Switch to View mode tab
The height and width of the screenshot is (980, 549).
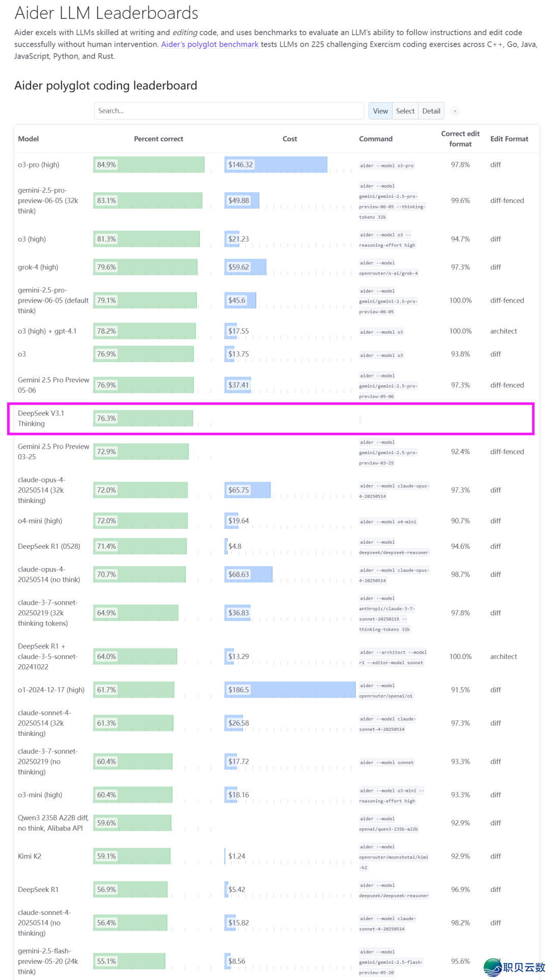point(380,111)
